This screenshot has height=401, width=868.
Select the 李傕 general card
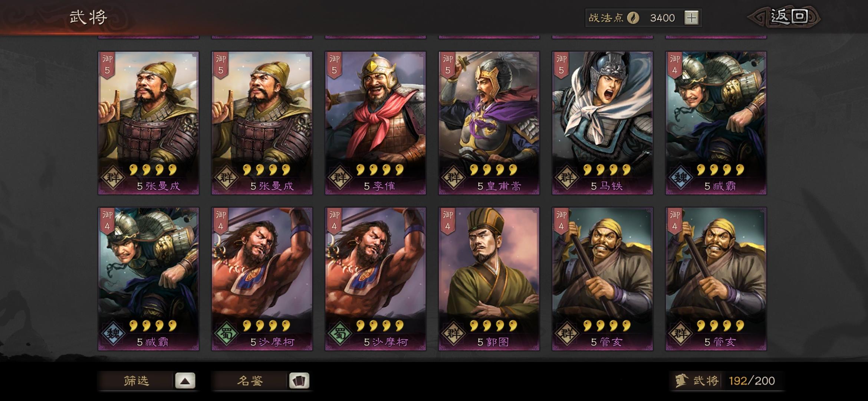(x=375, y=123)
